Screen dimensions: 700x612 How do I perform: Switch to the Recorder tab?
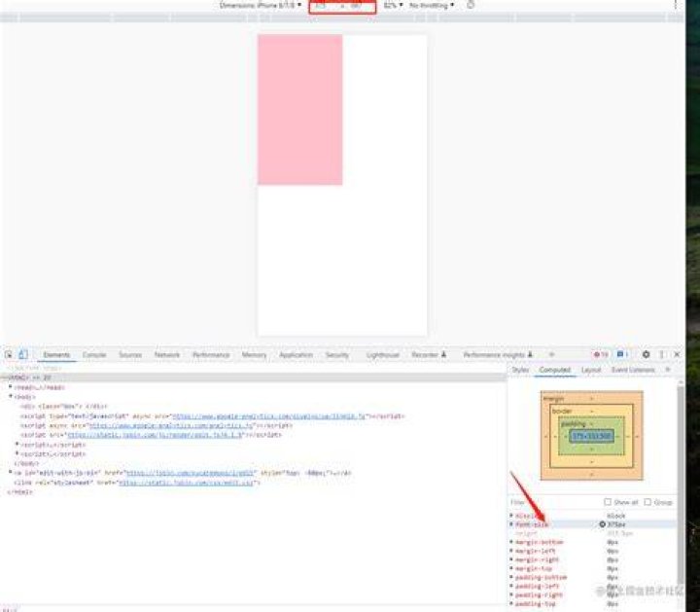pyautogui.click(x=429, y=355)
